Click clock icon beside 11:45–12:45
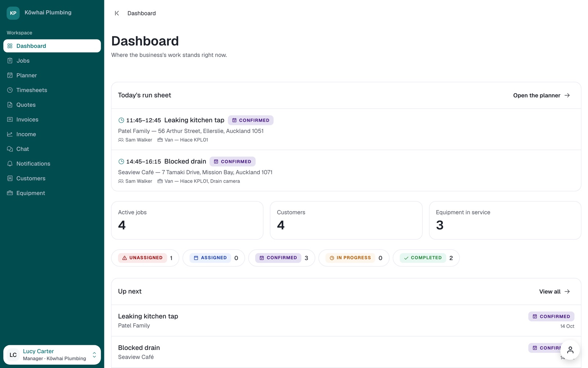Image resolution: width=588 pixels, height=368 pixels. [121, 120]
